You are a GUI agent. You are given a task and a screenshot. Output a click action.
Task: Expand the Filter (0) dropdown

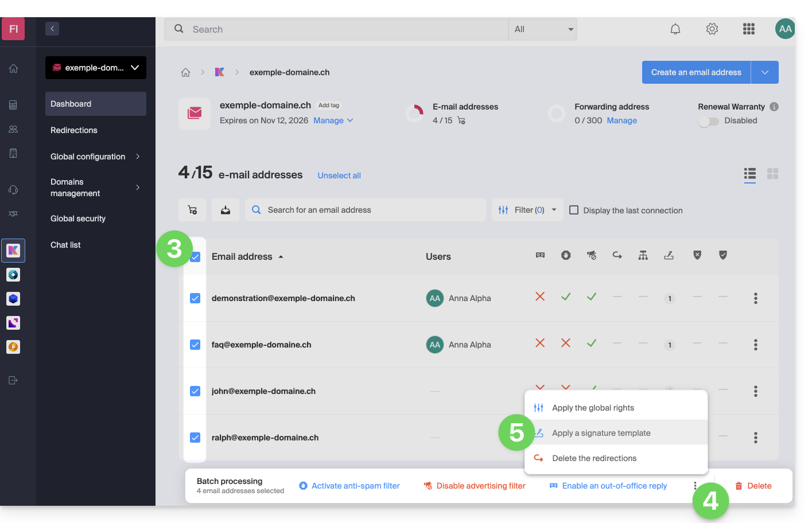click(x=527, y=210)
